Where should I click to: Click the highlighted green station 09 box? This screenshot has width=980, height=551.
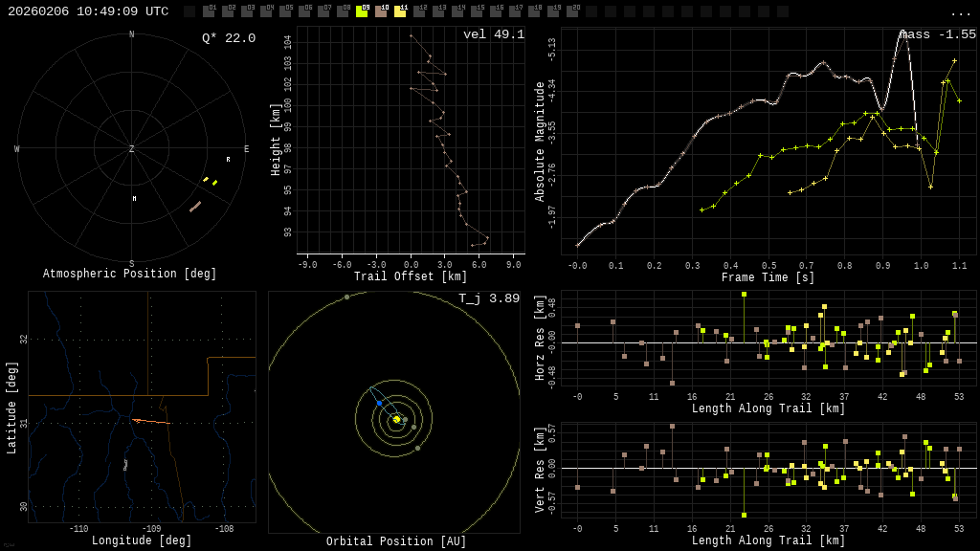pos(362,11)
